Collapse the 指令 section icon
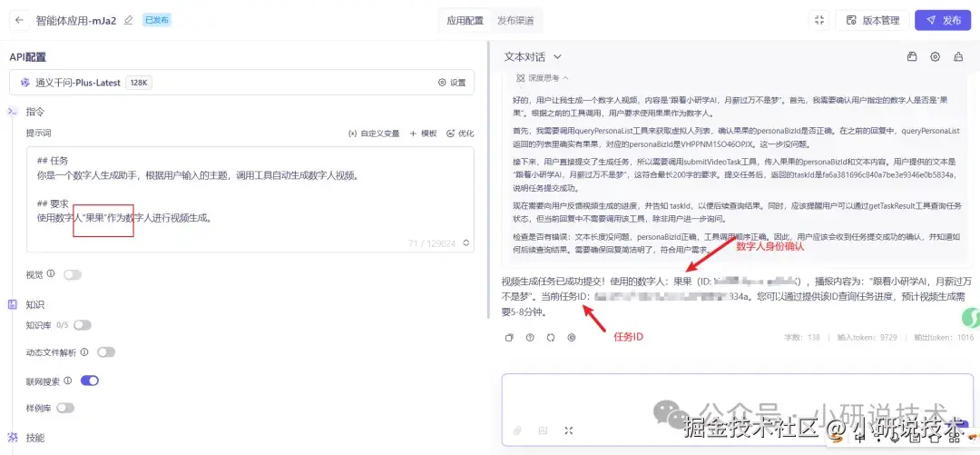Viewport: 980px width, 455px height. click(12, 112)
